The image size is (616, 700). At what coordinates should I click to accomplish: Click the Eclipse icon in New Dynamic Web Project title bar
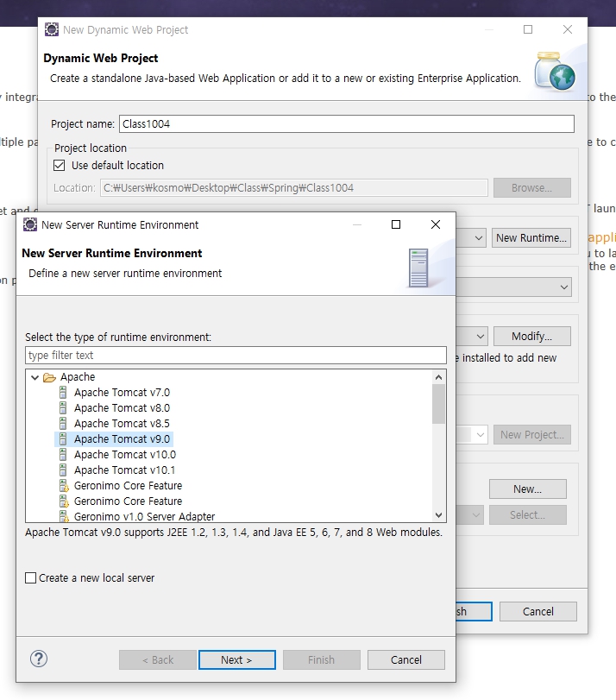(52, 29)
